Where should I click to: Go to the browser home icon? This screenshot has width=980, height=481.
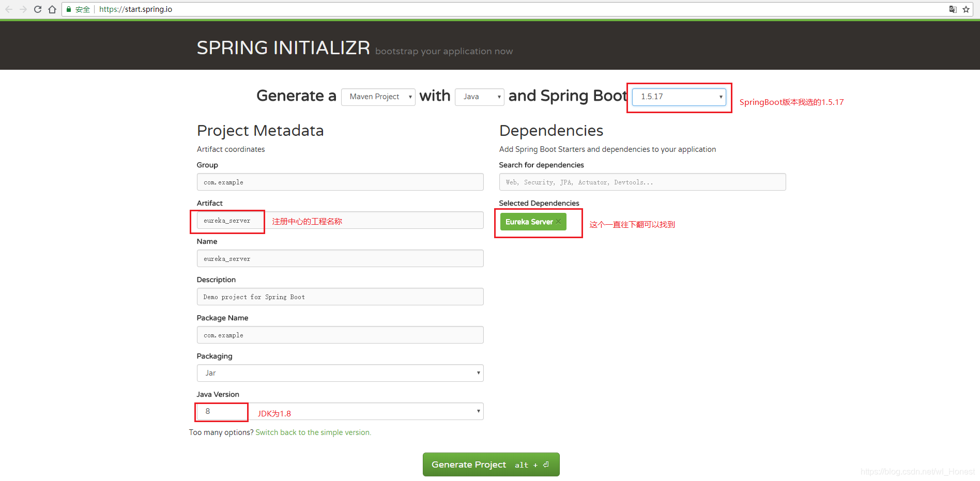tap(52, 9)
